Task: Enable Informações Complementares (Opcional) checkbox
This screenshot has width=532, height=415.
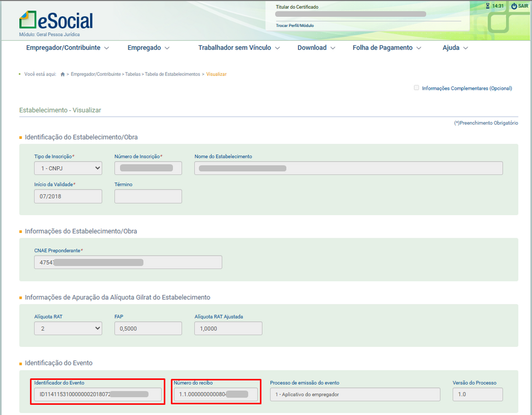Action: (416, 88)
